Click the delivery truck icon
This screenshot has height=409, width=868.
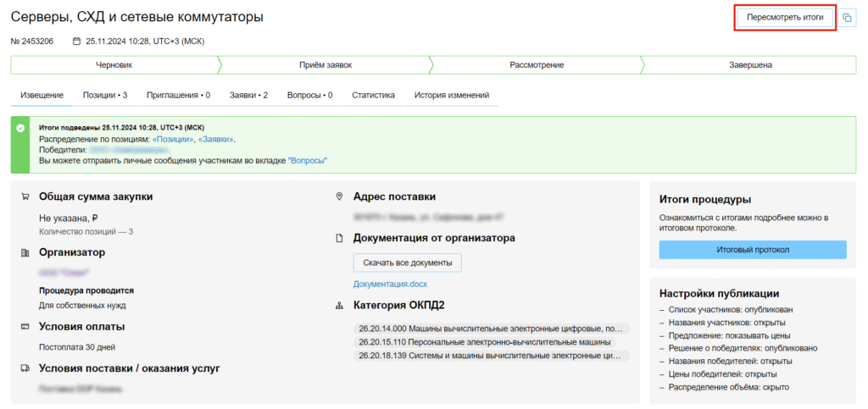(25, 368)
